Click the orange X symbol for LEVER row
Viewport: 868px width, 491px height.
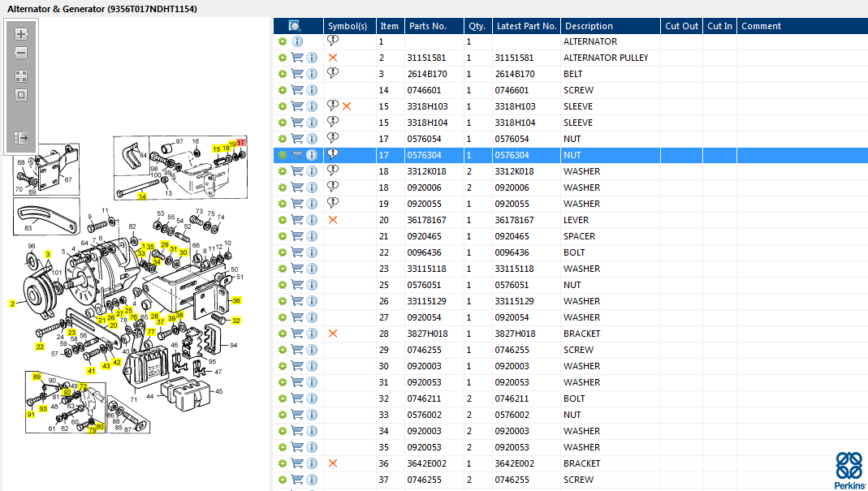(333, 220)
